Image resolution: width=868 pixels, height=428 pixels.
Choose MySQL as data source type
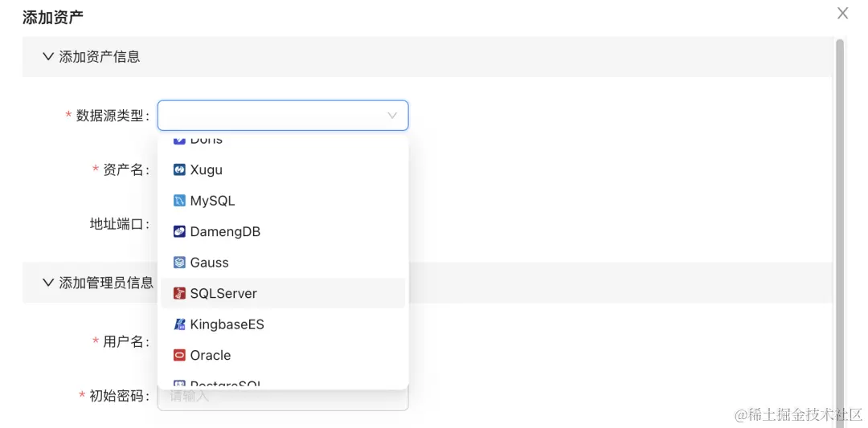point(212,201)
